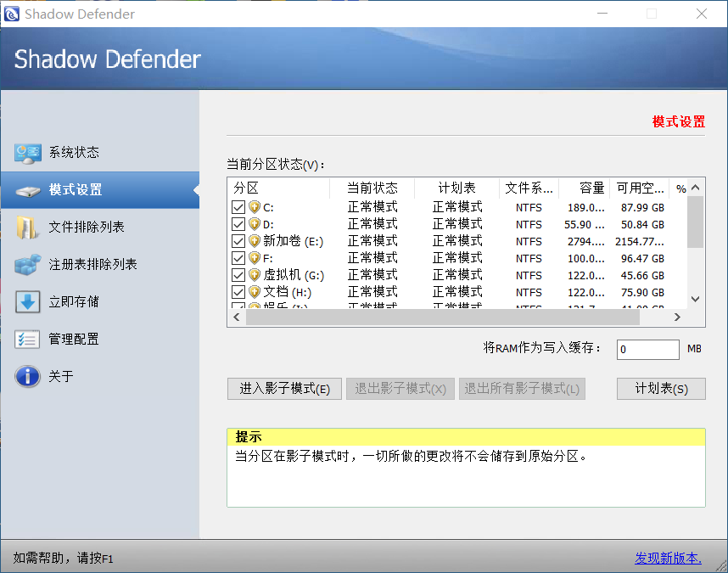Sort by the 文件系... column header
This screenshot has height=573, width=728.
pyautogui.click(x=529, y=188)
